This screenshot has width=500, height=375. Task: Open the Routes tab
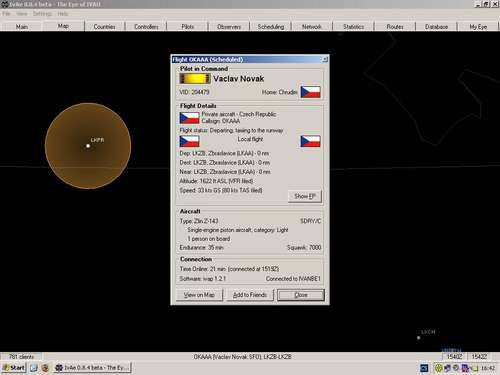coord(395,27)
